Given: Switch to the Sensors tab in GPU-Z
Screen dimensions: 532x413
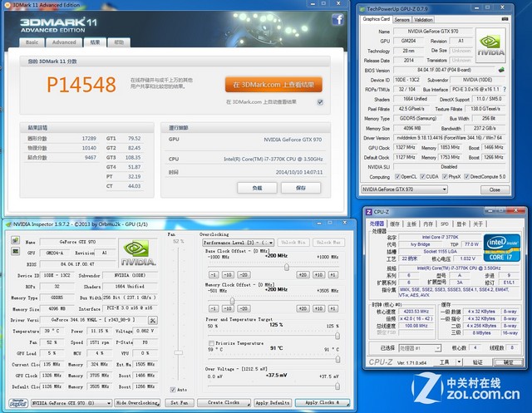Looking at the screenshot, I should click(402, 20).
